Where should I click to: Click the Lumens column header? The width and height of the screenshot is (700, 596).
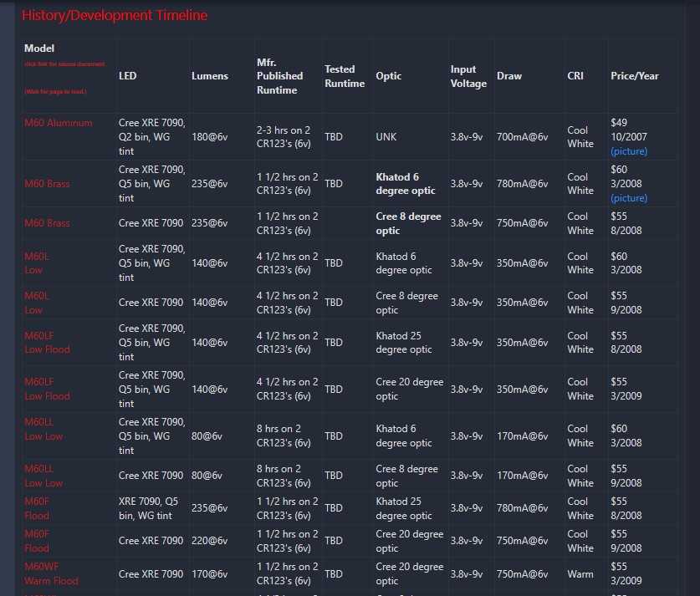click(210, 76)
